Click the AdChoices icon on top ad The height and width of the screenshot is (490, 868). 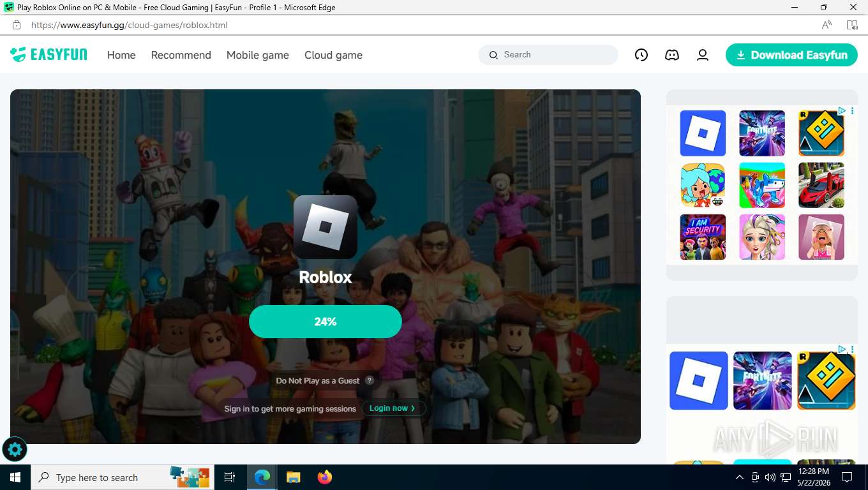[842, 110]
